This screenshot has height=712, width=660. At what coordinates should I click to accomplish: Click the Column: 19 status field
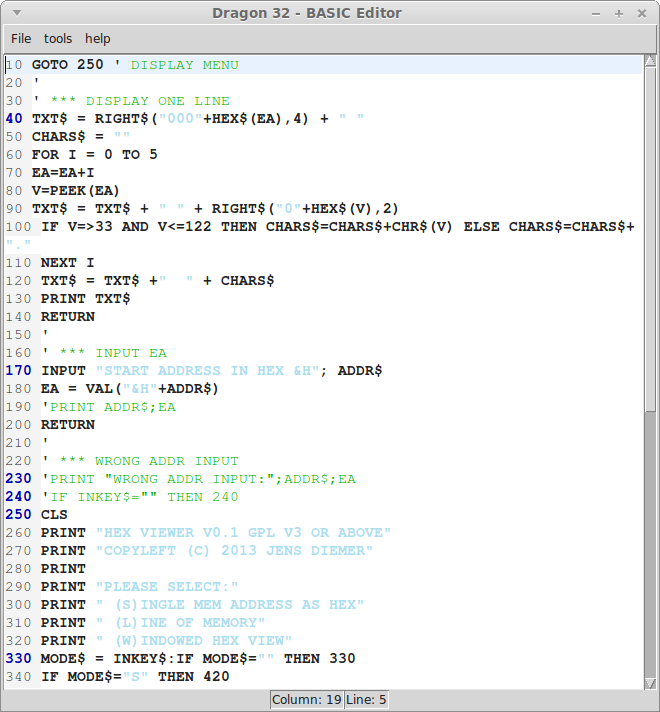click(307, 700)
